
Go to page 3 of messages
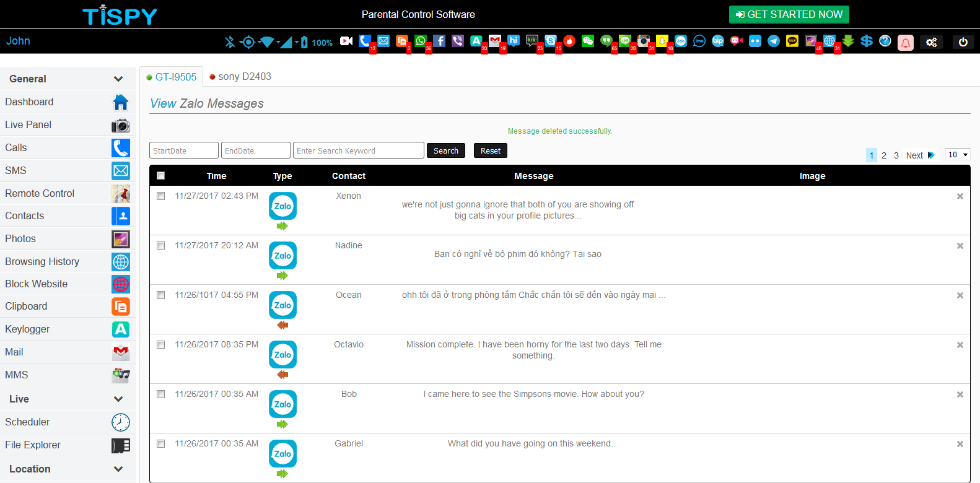896,155
